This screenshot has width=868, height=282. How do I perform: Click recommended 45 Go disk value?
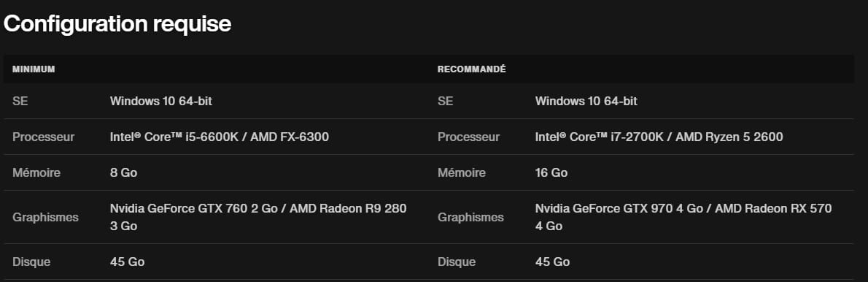click(x=552, y=262)
